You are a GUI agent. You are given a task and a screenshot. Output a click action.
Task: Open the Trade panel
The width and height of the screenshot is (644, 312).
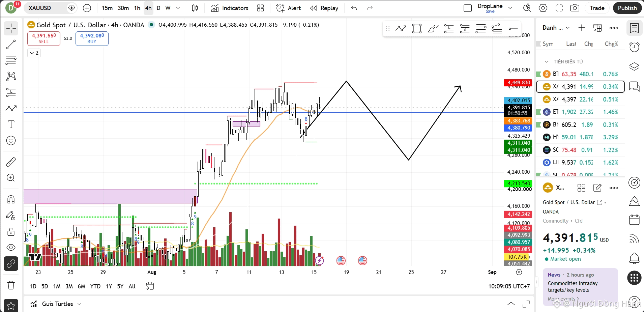click(597, 8)
